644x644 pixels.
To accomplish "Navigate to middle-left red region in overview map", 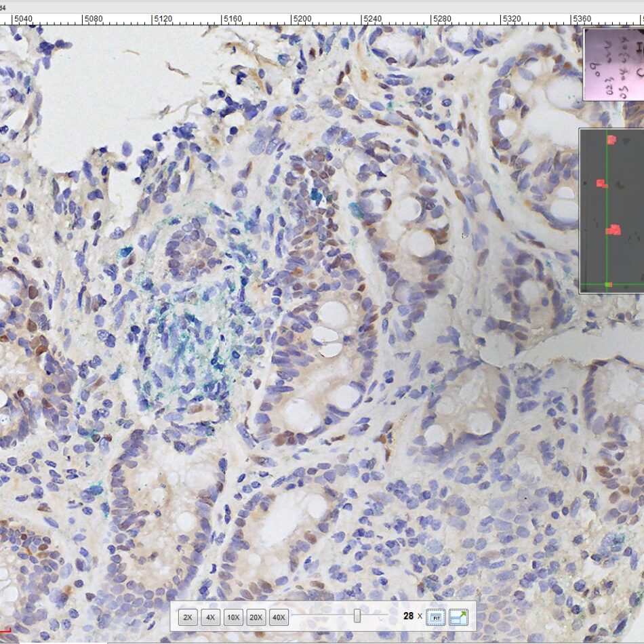I will pos(601,183).
